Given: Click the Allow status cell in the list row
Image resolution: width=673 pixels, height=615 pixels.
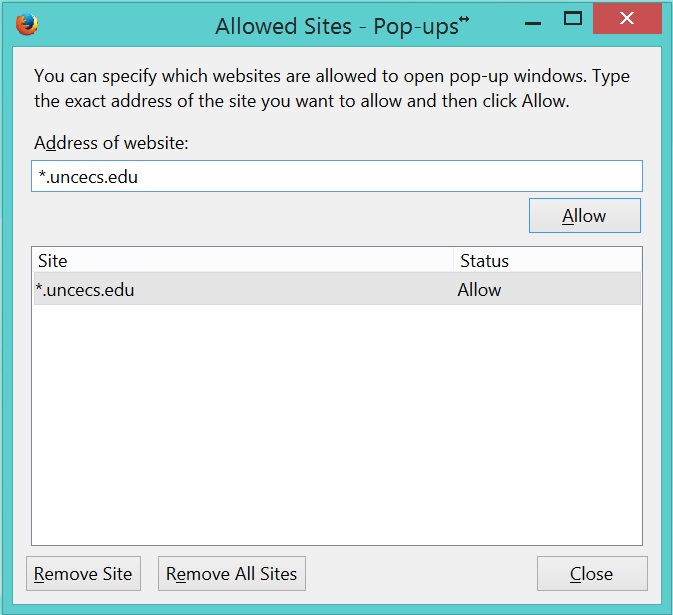Looking at the screenshot, I should point(480,290).
